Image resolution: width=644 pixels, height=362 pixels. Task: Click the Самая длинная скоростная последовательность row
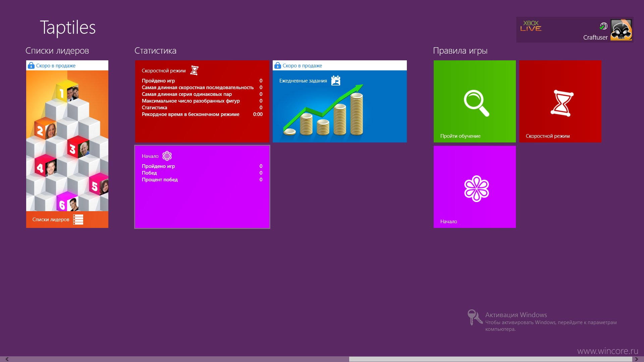[202, 87]
